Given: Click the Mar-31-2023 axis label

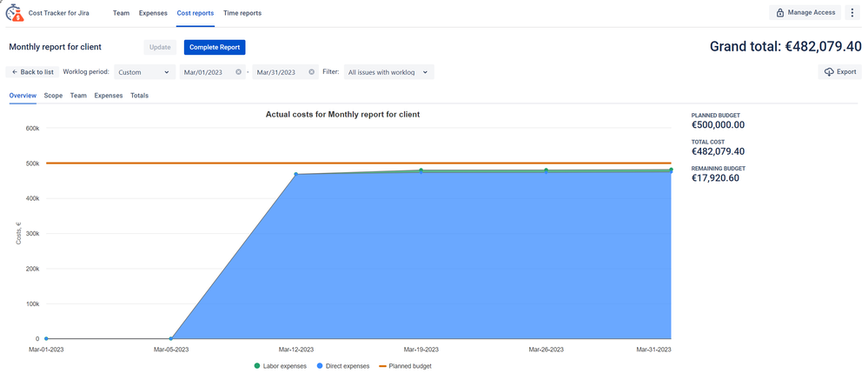Looking at the screenshot, I should tap(653, 350).
